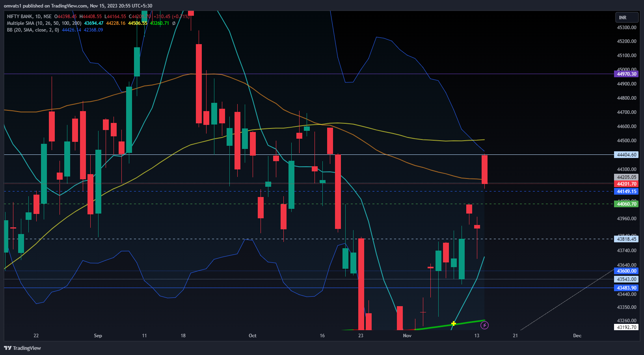Click the Dec label on the time axis
The image size is (644, 355).
[577, 336]
